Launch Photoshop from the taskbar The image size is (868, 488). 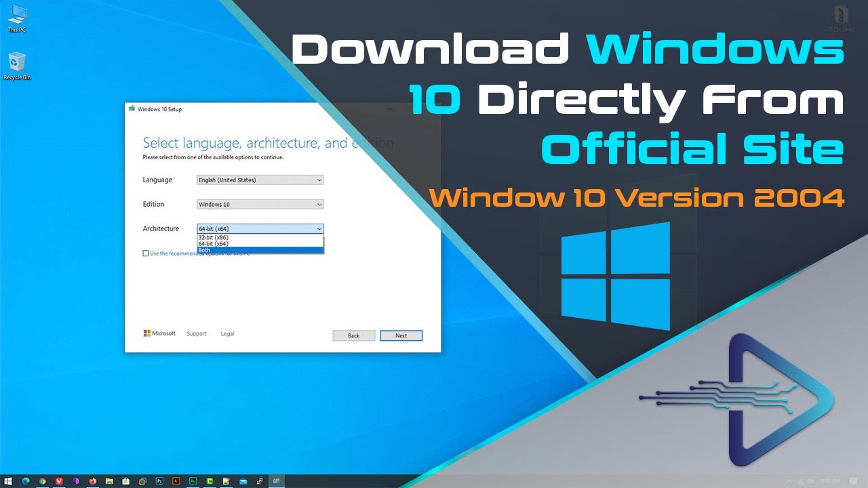pyautogui.click(x=159, y=481)
